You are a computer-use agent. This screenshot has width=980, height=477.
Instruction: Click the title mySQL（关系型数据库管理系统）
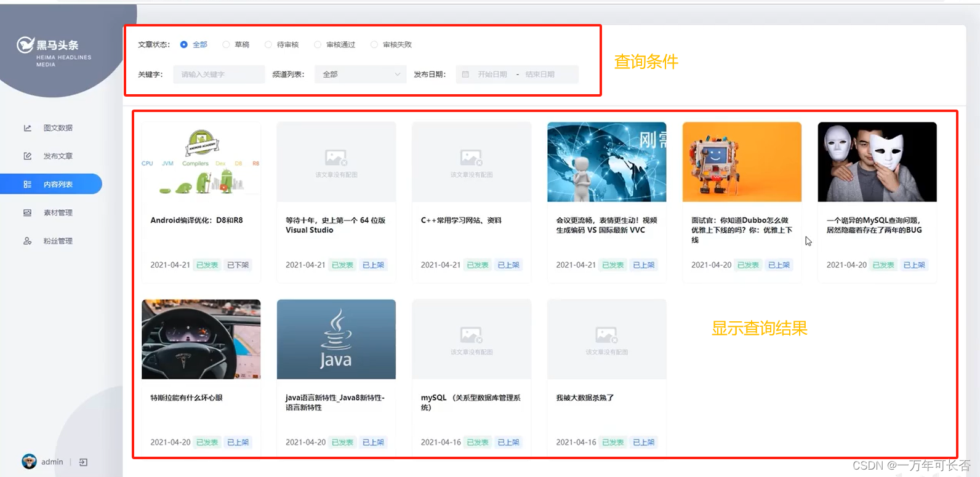click(x=471, y=403)
